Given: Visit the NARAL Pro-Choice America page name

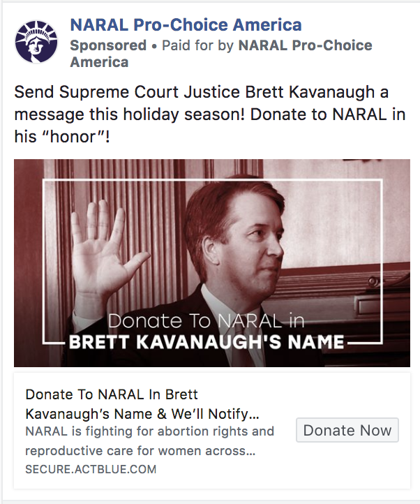Looking at the screenshot, I should point(186,24).
